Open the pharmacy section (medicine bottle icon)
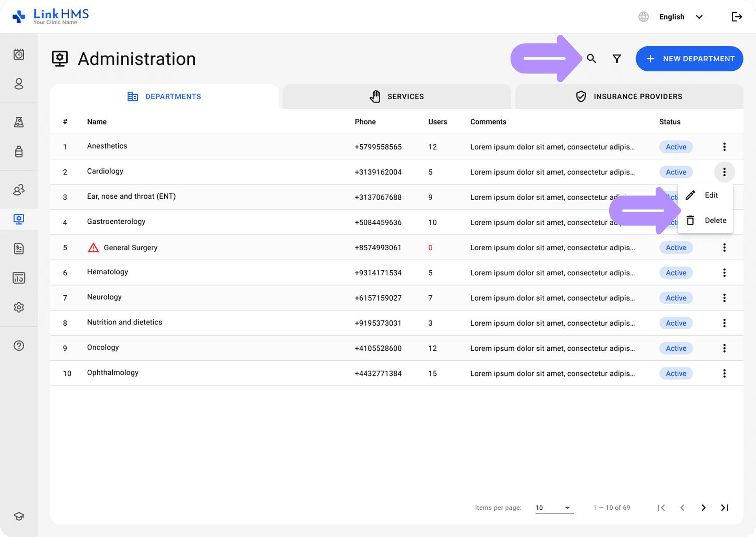This screenshot has width=756, height=537. tap(19, 152)
